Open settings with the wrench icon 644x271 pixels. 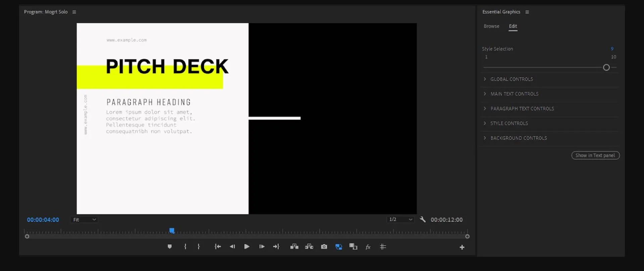[423, 220]
